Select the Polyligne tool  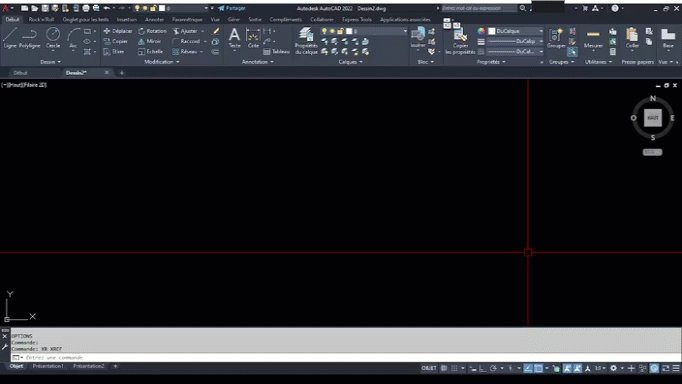pos(29,37)
